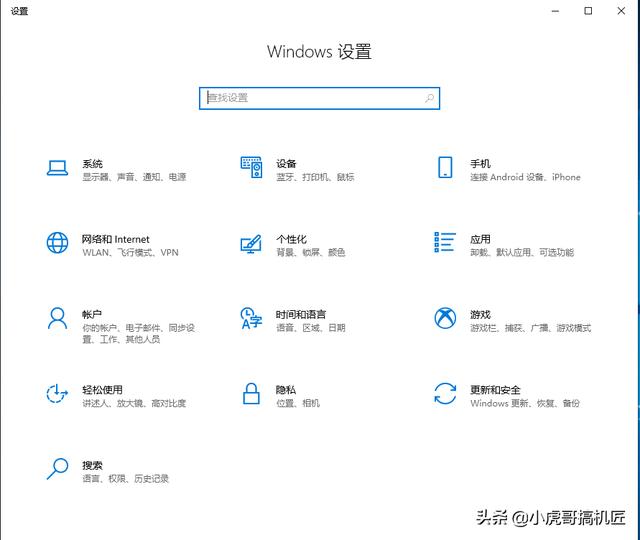Click the Windows 设置 heading

(x=319, y=52)
